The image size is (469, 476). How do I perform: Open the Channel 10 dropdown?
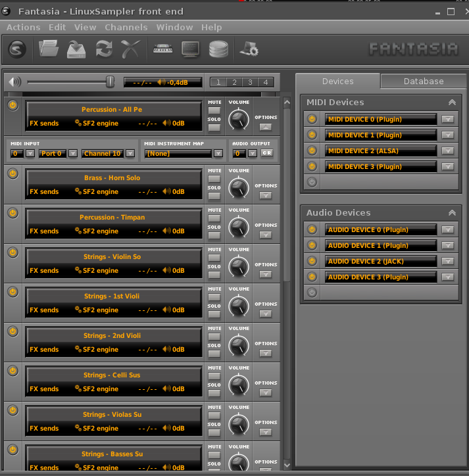(x=130, y=153)
